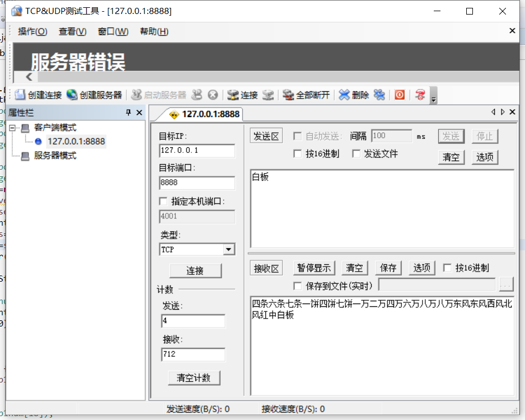
Task: Toggle send-area 按16进制 checkbox
Action: point(297,154)
